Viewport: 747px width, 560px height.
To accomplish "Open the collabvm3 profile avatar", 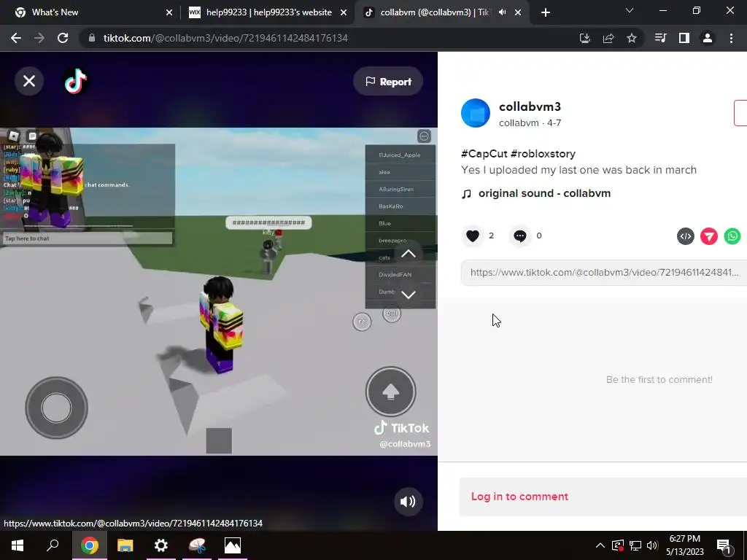I will 476,113.
